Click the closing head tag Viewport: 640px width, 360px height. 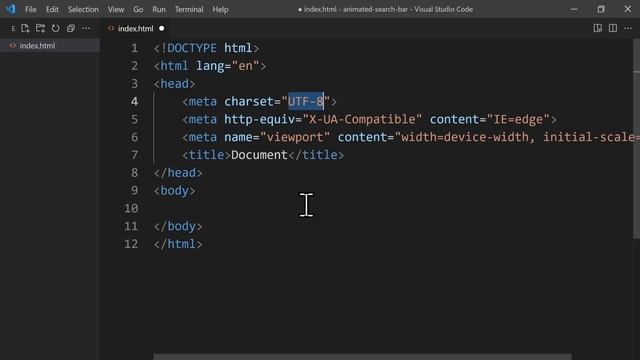[178, 173]
